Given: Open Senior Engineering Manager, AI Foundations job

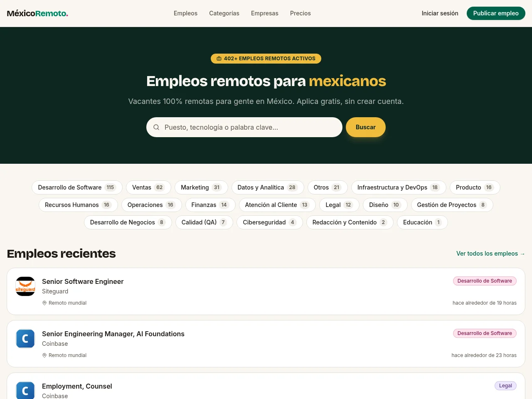Looking at the screenshot, I should 113,334.
